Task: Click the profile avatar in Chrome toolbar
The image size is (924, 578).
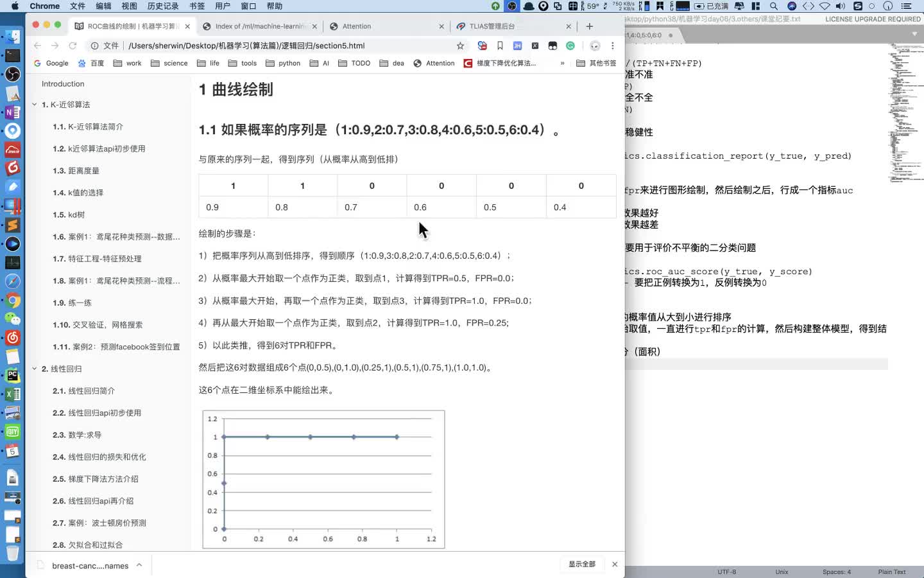Action: pyautogui.click(x=595, y=46)
